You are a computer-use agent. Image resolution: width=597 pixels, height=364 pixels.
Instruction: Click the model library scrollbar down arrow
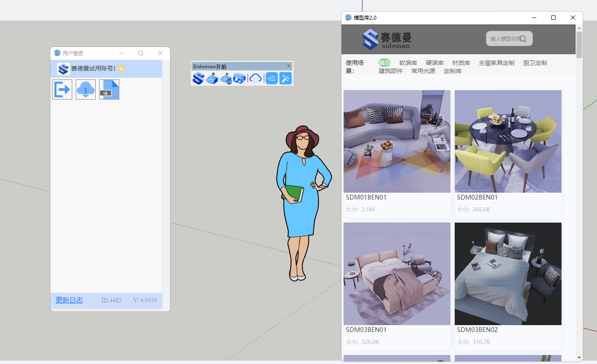point(579,357)
